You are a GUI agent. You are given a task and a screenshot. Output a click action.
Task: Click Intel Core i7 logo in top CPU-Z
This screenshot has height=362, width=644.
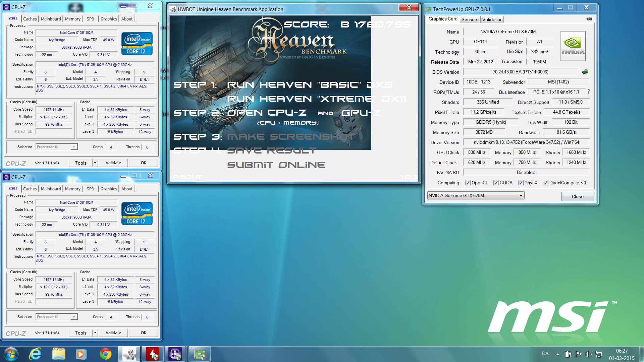[x=137, y=44]
